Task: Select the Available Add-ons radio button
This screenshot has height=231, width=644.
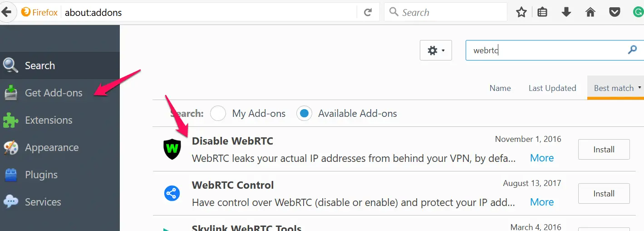Action: (x=304, y=113)
